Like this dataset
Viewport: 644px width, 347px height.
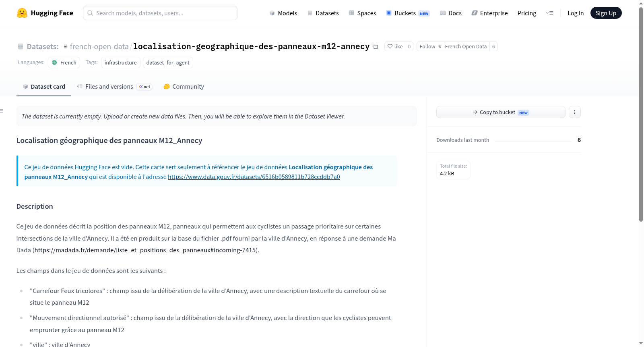tap(394, 46)
